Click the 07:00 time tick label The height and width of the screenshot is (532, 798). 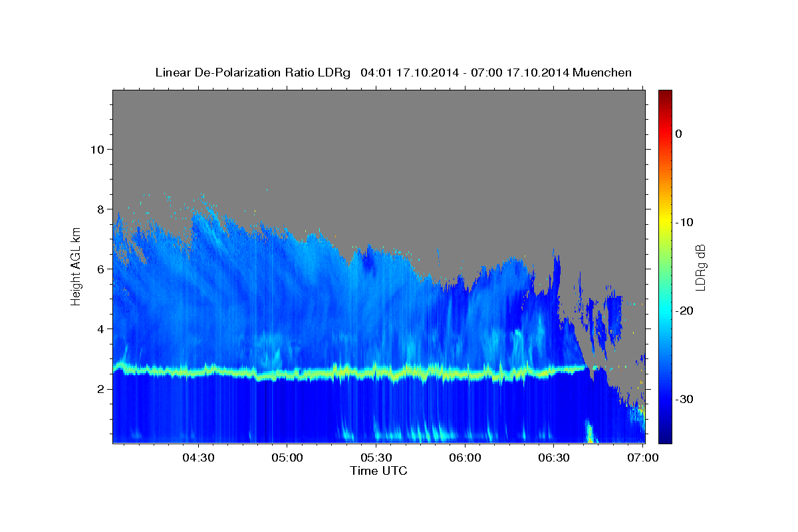642,458
